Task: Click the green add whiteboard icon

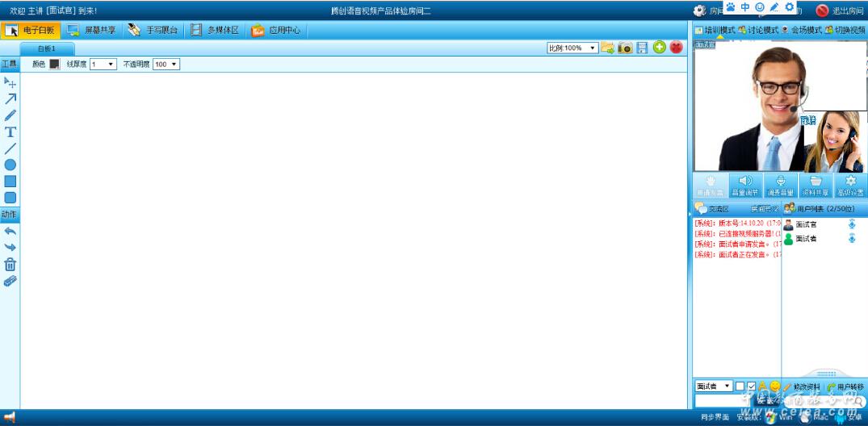Action: click(x=660, y=48)
